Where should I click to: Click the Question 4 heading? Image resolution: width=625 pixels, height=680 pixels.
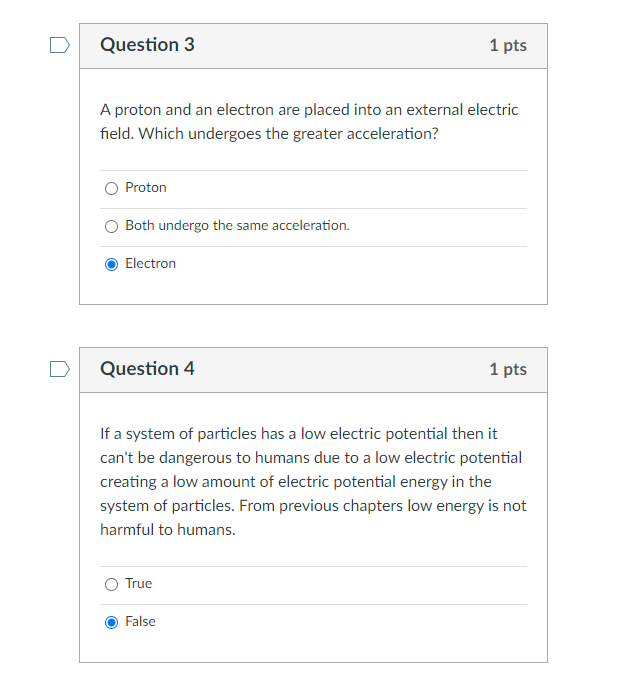(x=147, y=369)
